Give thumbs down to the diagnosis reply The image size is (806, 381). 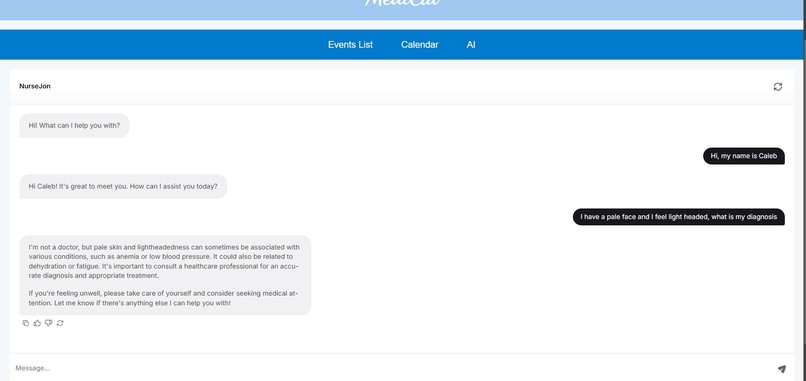coord(48,323)
